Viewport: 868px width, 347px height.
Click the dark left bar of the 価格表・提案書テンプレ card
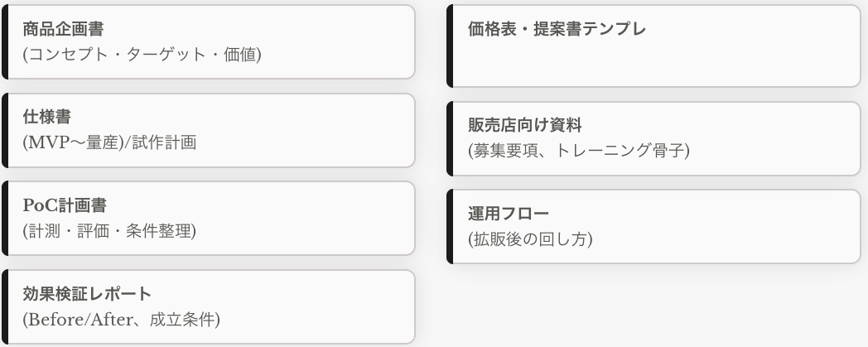click(450, 46)
